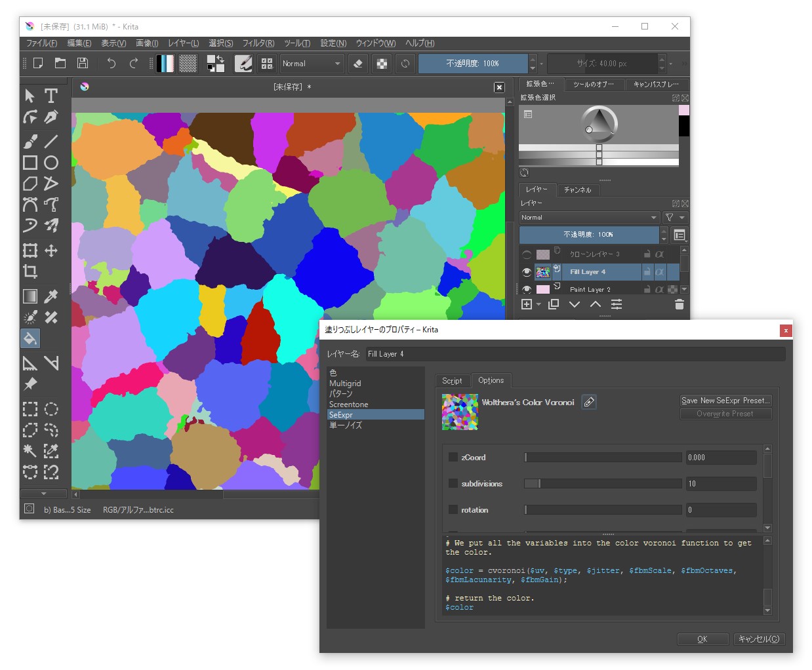Undo the last action

tap(112, 63)
